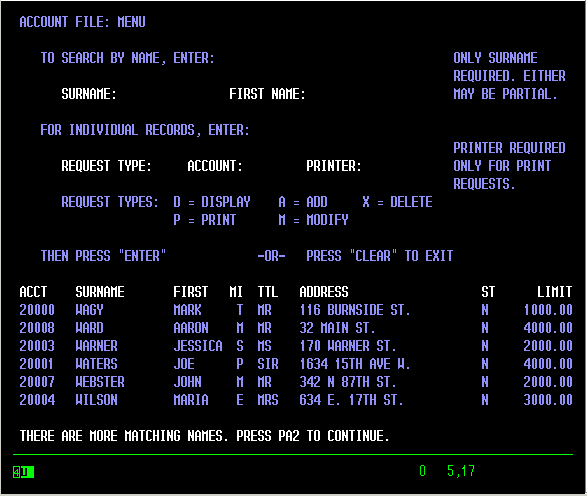Click the 'ONLY SURNAME REQUIRED' hint text
Screen dimensions: 587x496
(x=509, y=76)
